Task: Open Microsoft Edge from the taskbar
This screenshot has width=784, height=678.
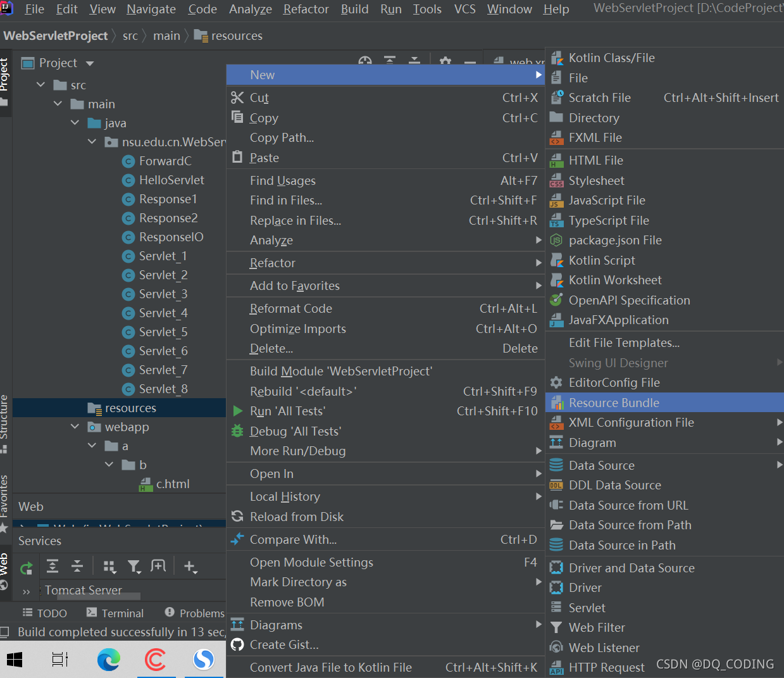Action: coord(108,660)
